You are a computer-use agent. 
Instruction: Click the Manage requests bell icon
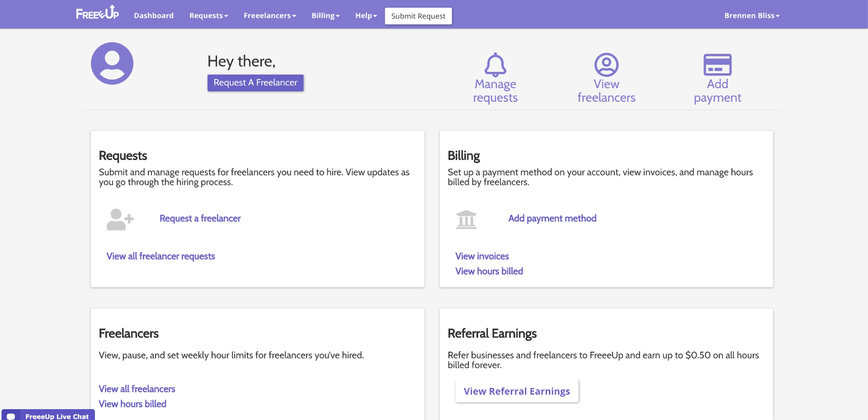point(495,65)
